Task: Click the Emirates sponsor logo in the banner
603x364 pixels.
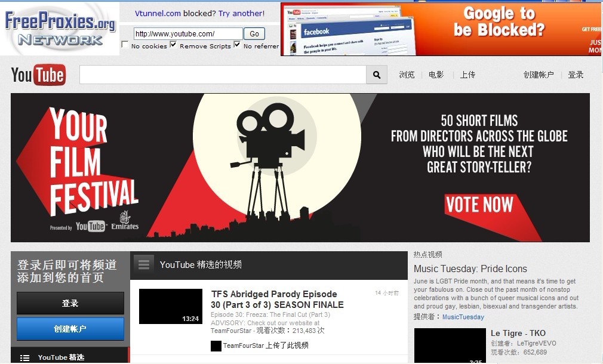Action: point(125,221)
